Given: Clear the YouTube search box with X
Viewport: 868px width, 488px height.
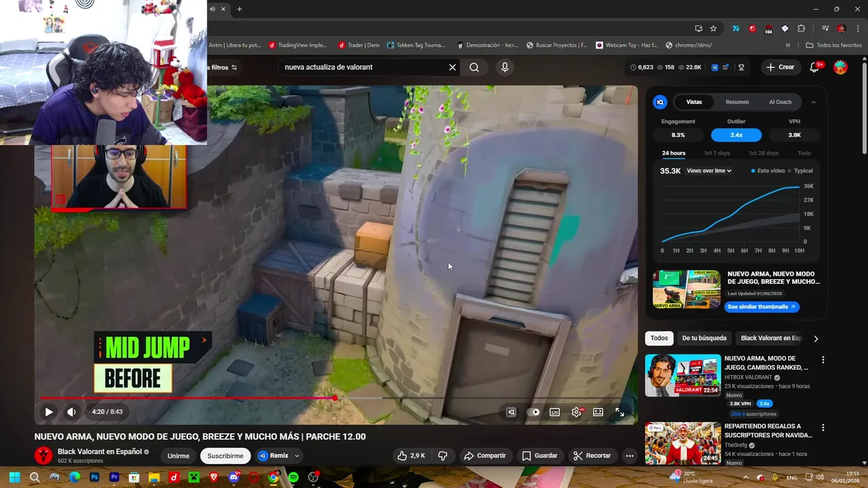Looking at the screenshot, I should pyautogui.click(x=452, y=67).
